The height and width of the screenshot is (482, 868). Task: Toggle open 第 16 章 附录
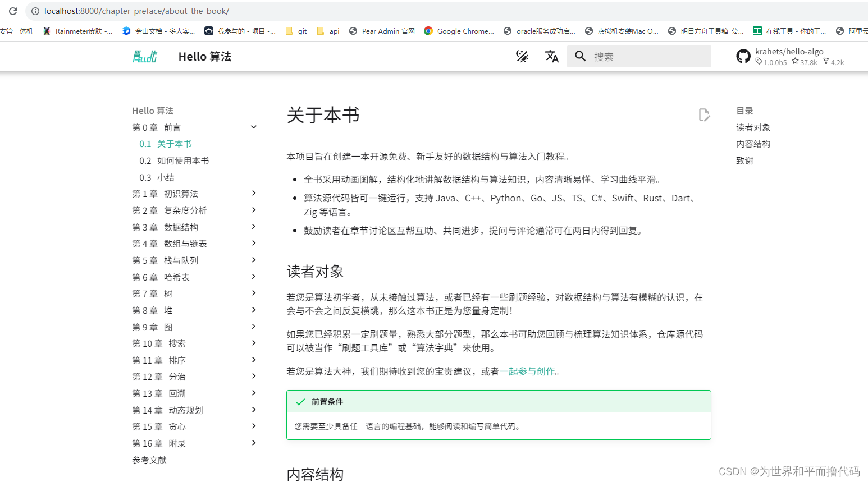coord(253,443)
